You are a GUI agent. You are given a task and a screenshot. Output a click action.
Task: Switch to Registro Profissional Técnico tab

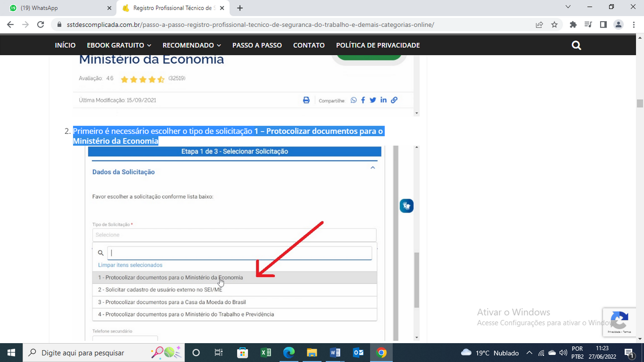pyautogui.click(x=173, y=8)
